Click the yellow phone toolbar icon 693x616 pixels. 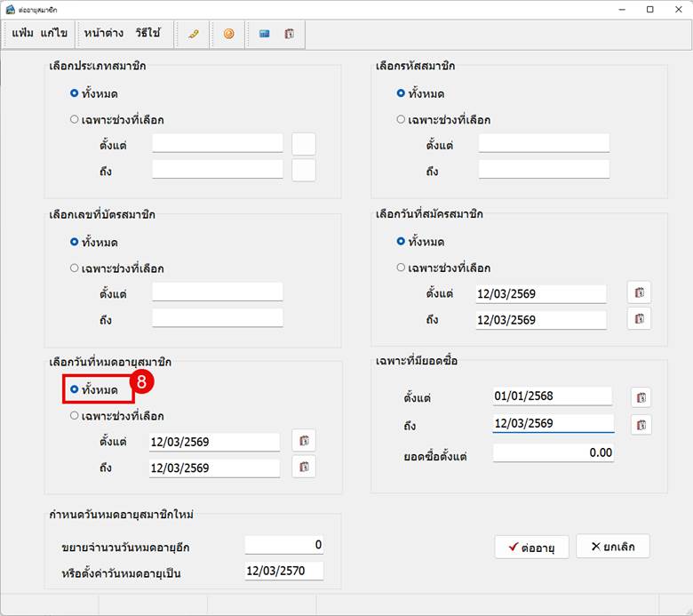click(x=193, y=34)
